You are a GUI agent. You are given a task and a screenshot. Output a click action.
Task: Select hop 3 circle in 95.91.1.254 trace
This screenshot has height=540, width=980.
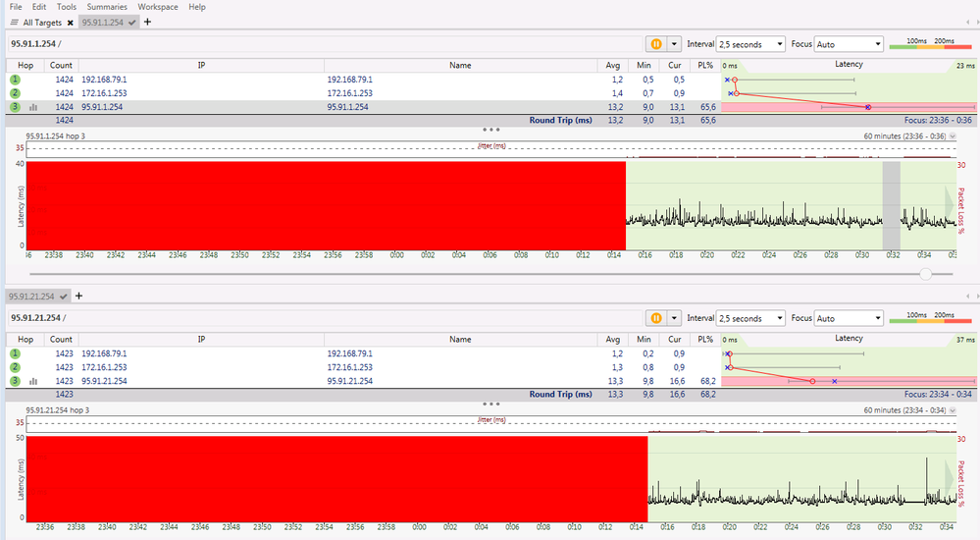tap(15, 107)
